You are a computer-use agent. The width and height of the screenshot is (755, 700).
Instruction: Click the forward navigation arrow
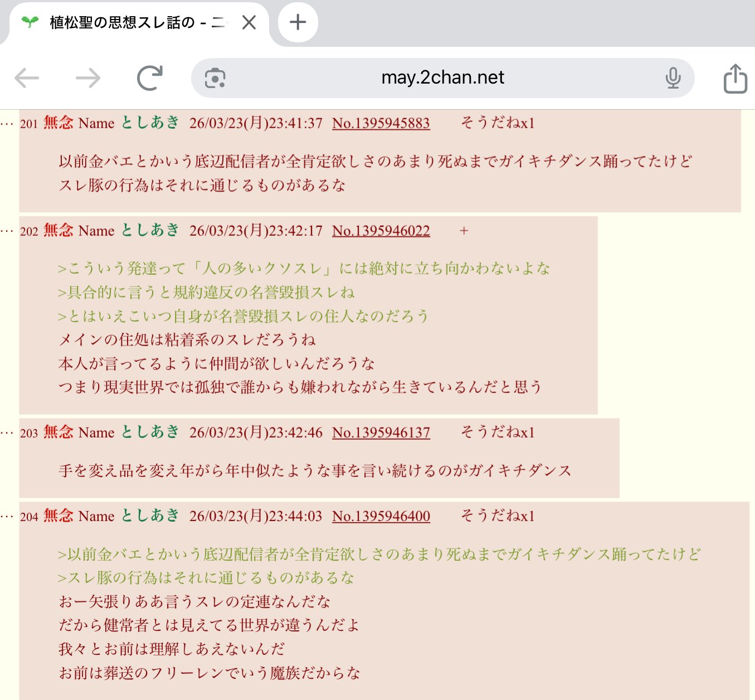pyautogui.click(x=88, y=78)
